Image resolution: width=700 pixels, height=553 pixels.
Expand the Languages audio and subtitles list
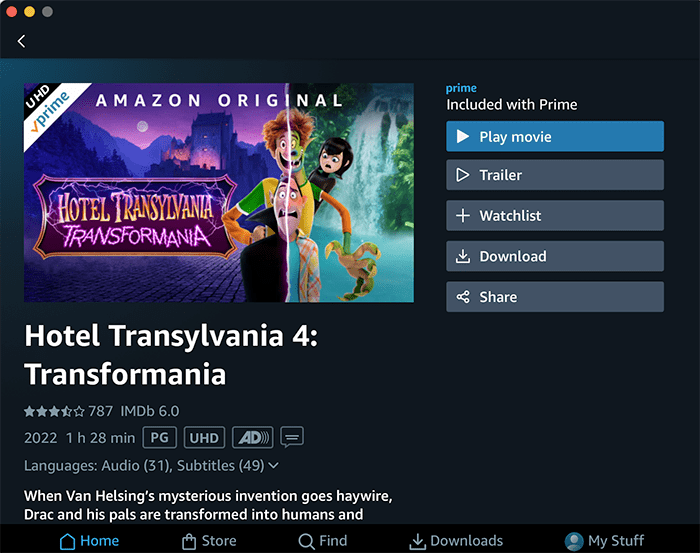click(x=150, y=465)
